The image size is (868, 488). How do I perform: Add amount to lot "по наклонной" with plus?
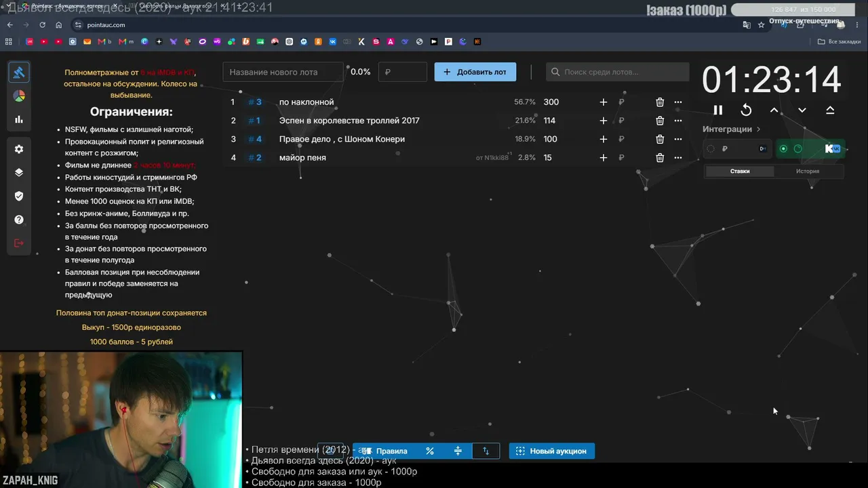[604, 102]
